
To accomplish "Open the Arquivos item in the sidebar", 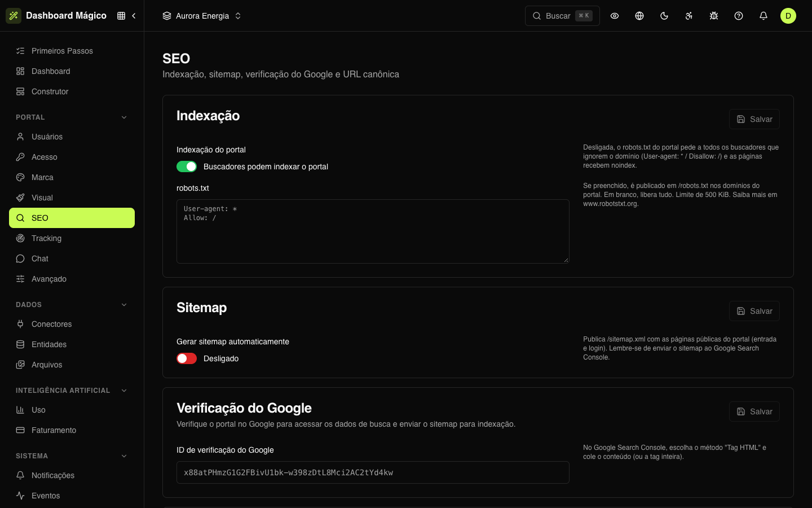I will (72, 365).
